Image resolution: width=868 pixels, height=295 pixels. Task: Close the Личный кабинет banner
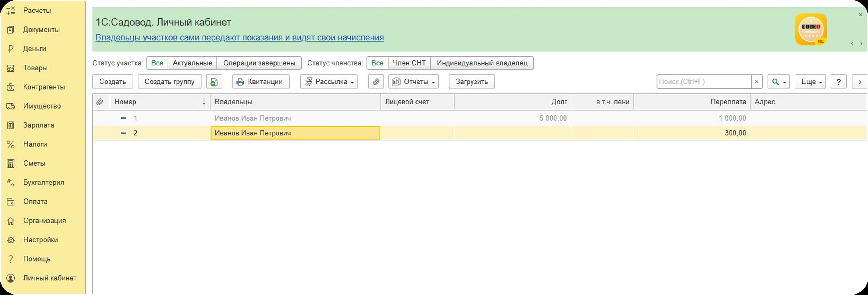pos(861,15)
